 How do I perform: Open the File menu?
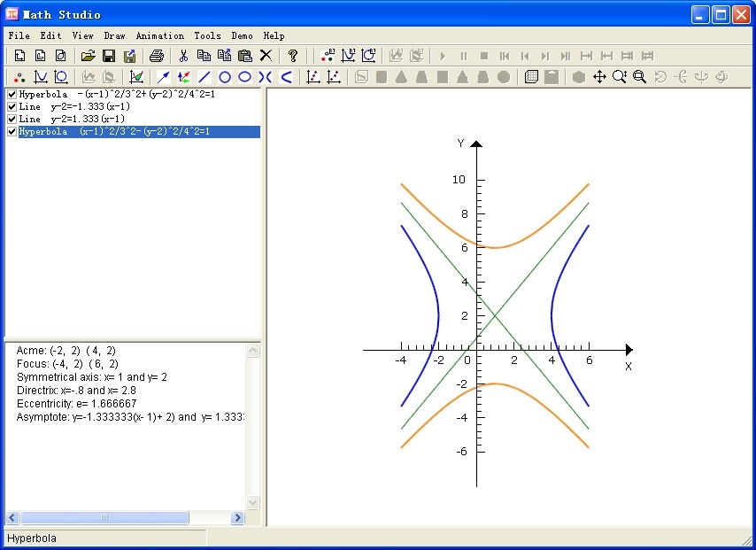(19, 35)
